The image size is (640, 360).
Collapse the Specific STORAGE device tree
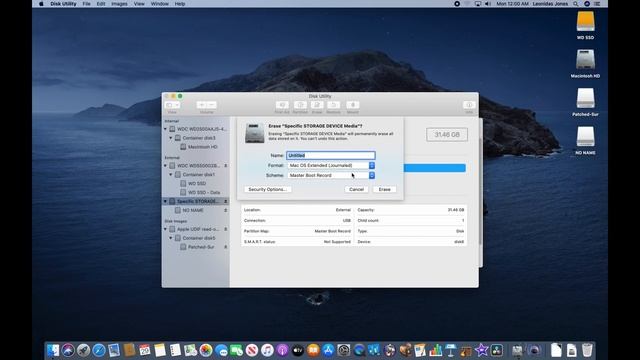coord(165,201)
